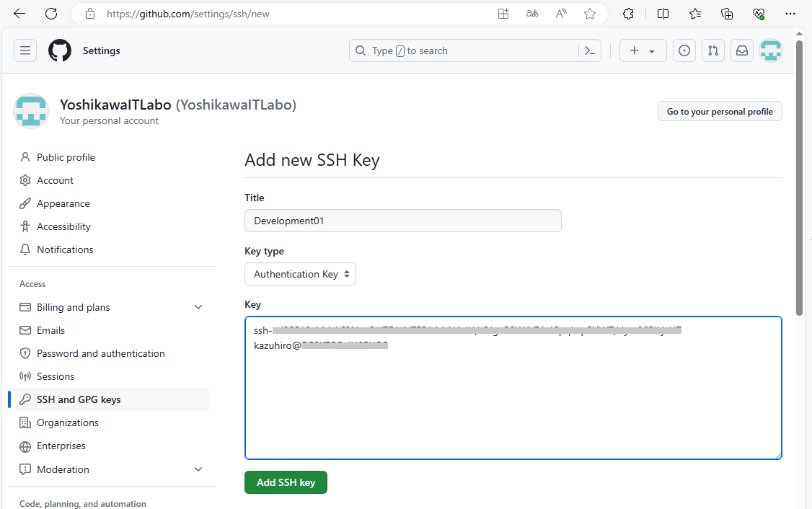Expand the Moderation section
812x509 pixels.
(x=198, y=469)
